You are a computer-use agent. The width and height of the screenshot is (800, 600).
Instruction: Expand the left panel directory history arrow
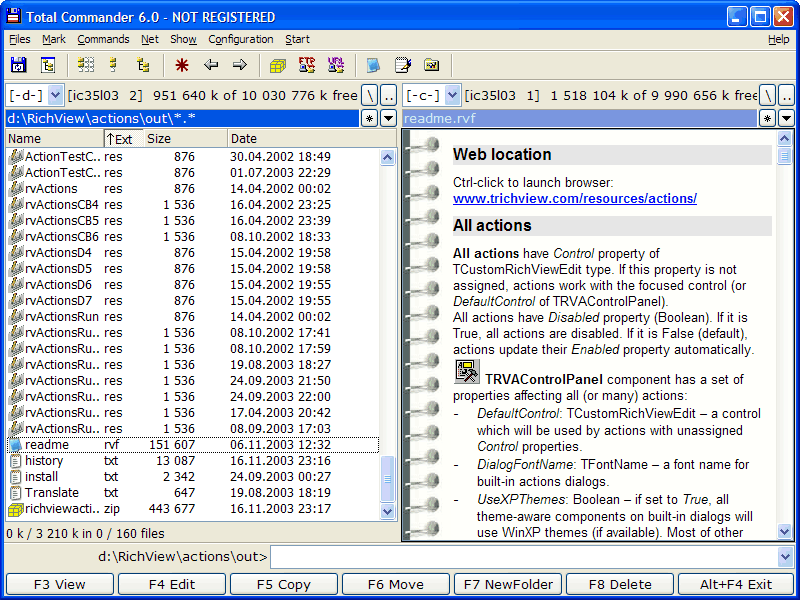coord(389,118)
